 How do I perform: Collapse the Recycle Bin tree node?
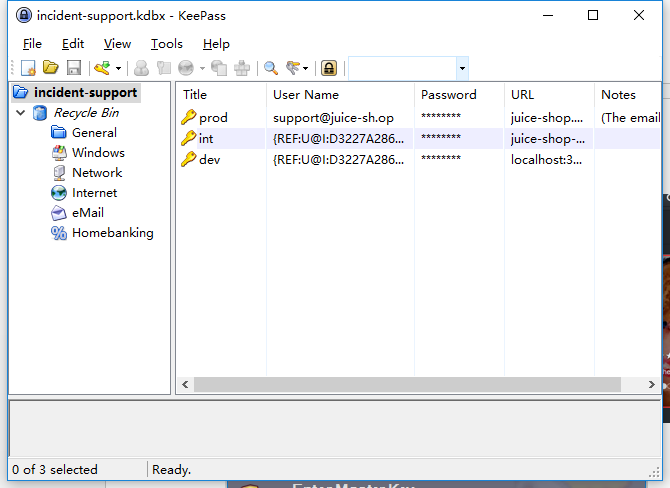coord(21,113)
